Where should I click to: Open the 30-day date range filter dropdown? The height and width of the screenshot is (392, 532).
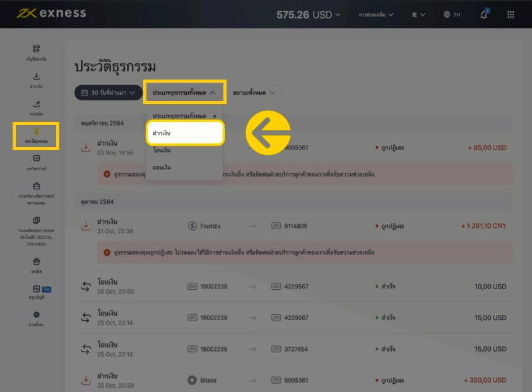pos(109,92)
